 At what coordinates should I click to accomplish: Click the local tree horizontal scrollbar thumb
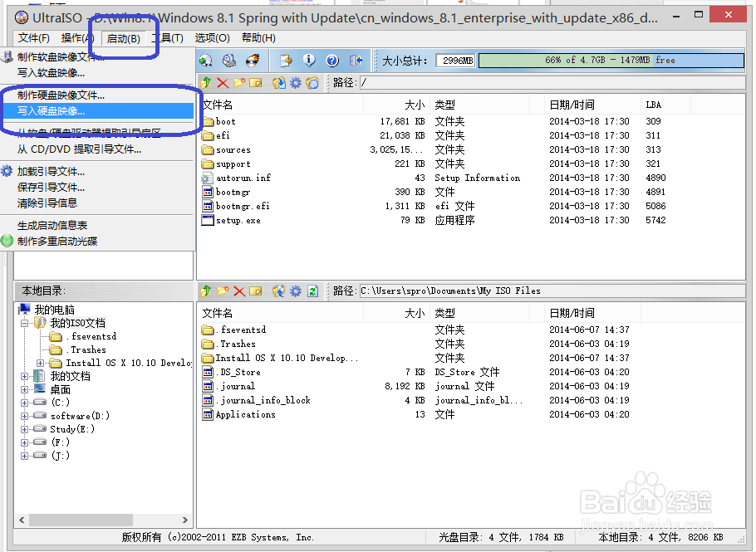81,520
